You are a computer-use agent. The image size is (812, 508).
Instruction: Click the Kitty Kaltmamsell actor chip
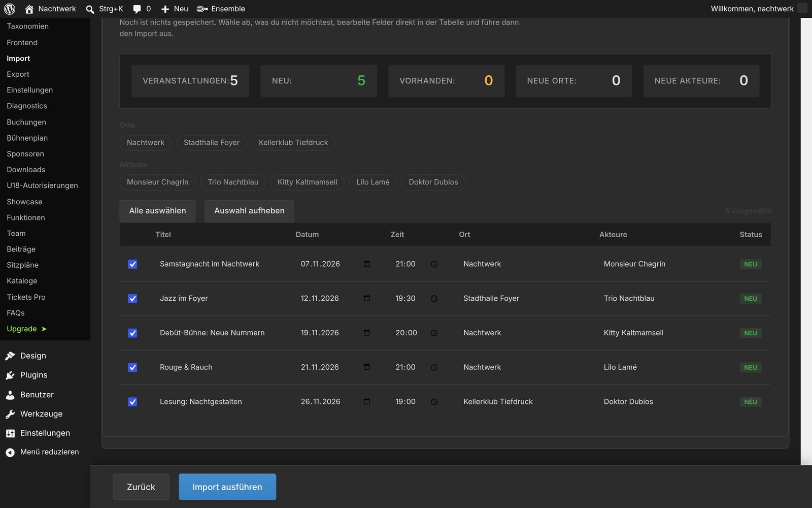tap(307, 182)
